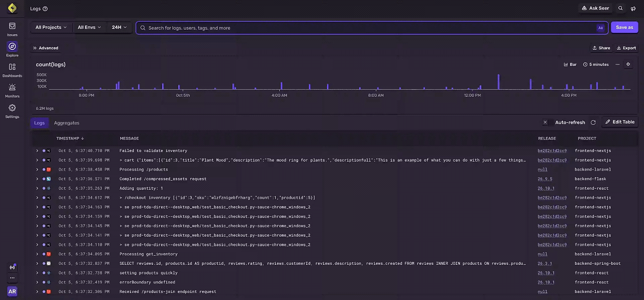The width and height of the screenshot is (644, 300).
Task: Open the What's New broadcast icon
Action: pyautogui.click(x=12, y=267)
